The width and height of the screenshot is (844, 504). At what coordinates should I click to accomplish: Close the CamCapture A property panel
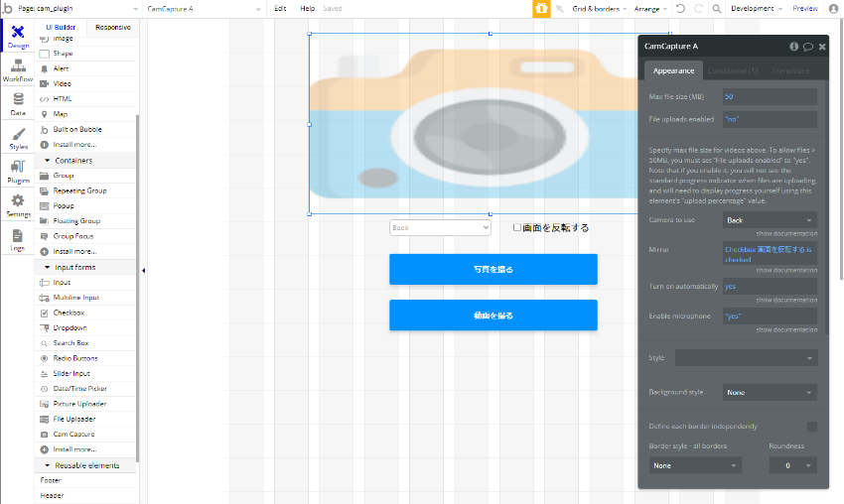[822, 47]
